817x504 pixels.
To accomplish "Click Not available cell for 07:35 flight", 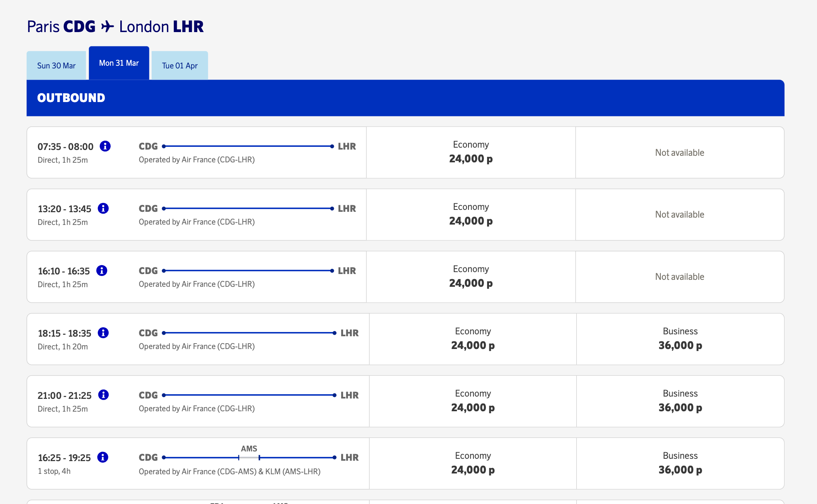I will (680, 153).
